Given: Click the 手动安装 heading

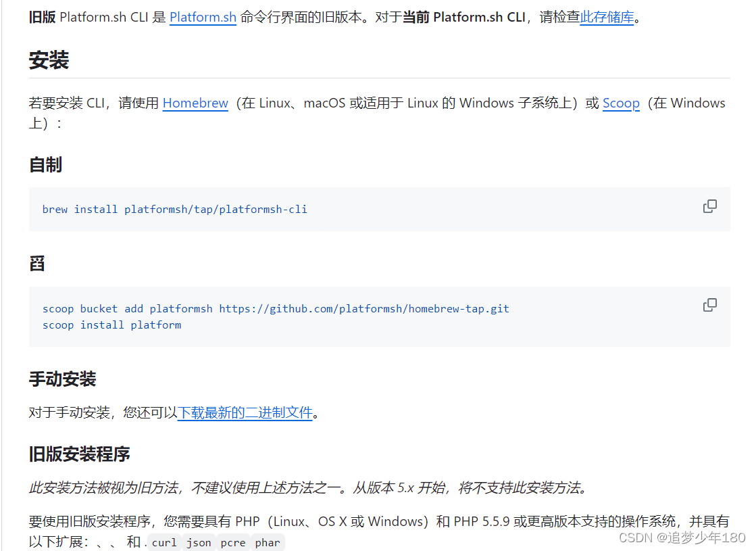Looking at the screenshot, I should 63,379.
